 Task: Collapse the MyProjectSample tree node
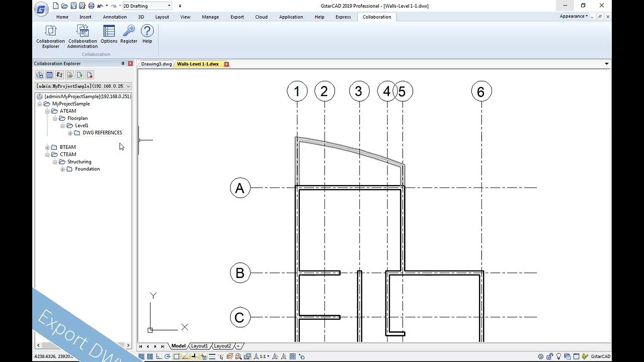pyautogui.click(x=40, y=104)
